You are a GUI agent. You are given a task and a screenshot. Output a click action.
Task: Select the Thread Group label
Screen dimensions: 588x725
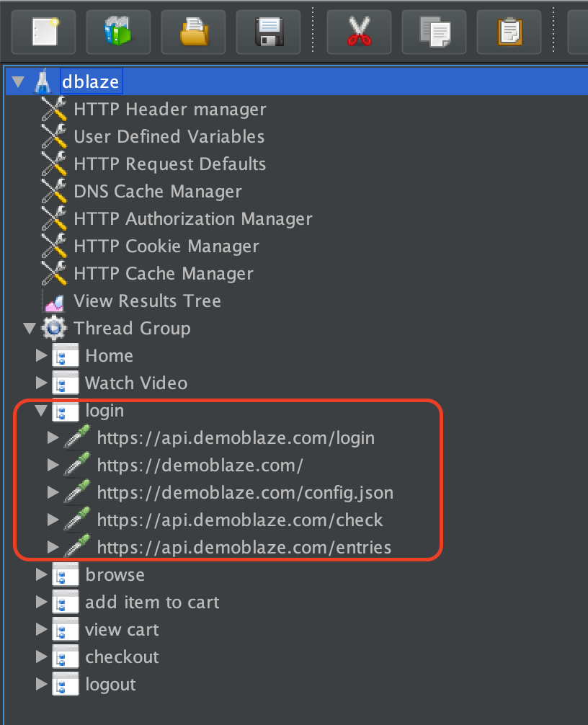pos(132,329)
